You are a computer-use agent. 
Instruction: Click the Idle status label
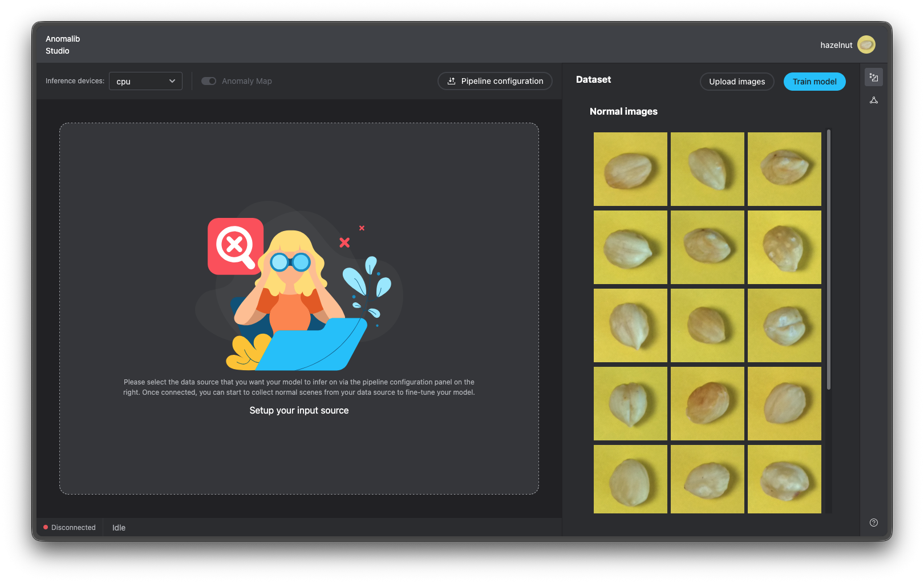(x=119, y=527)
